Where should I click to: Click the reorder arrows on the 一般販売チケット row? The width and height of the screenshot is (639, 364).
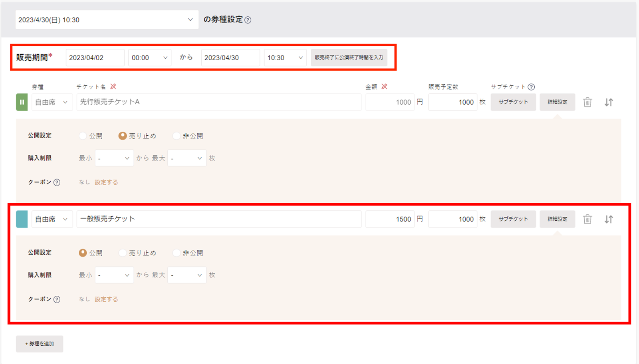click(x=609, y=219)
